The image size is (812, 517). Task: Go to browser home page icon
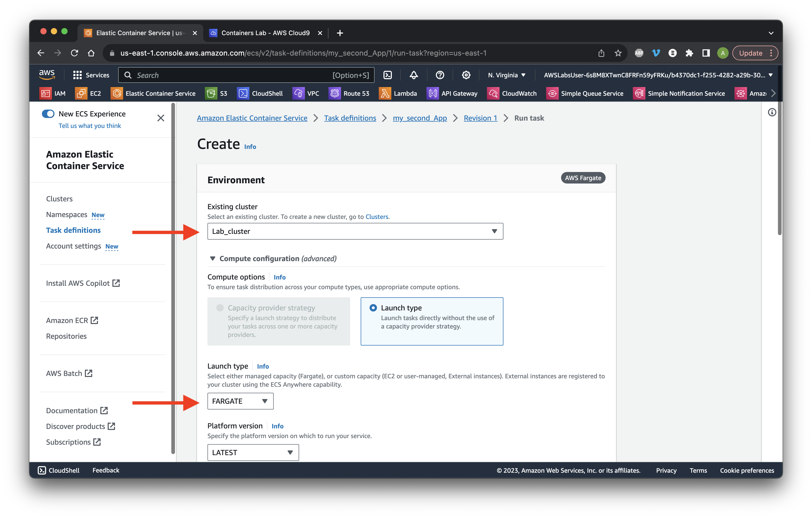(91, 53)
